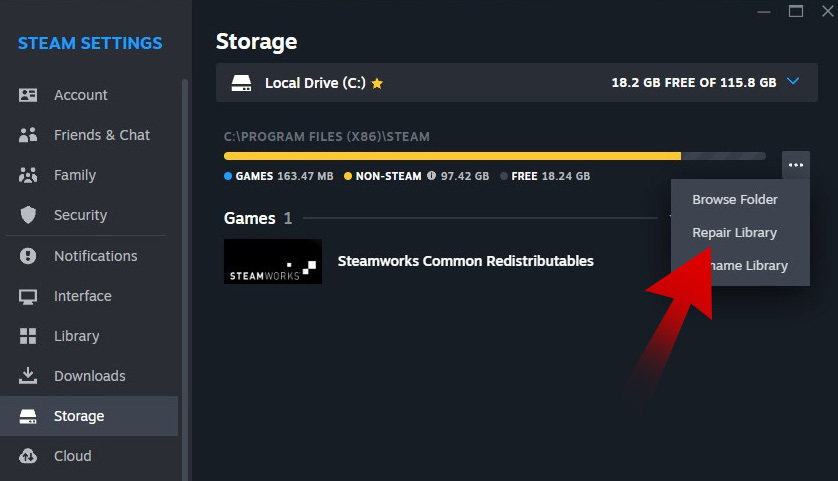The image size is (838, 481).
Task: Click the Cloud icon in sidebar
Action: (x=28, y=456)
